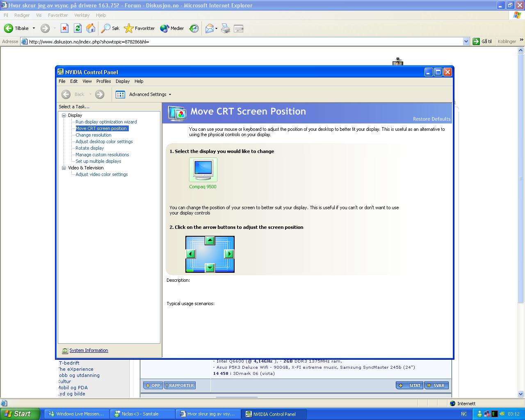This screenshot has width=525, height=420.
Task: Open the address bar dropdown arrow
Action: (x=466, y=41)
